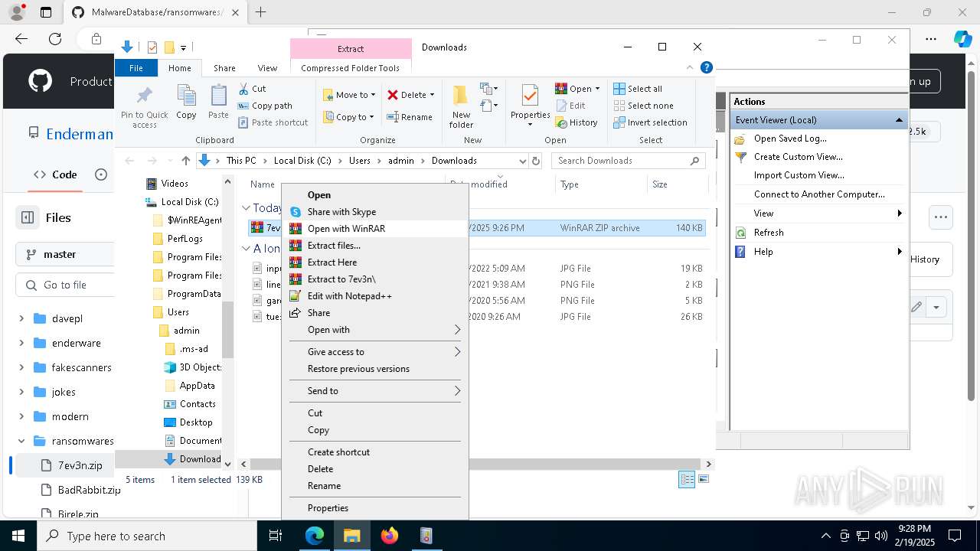
Task: Choose Edit with Notepad++
Action: tap(375, 296)
